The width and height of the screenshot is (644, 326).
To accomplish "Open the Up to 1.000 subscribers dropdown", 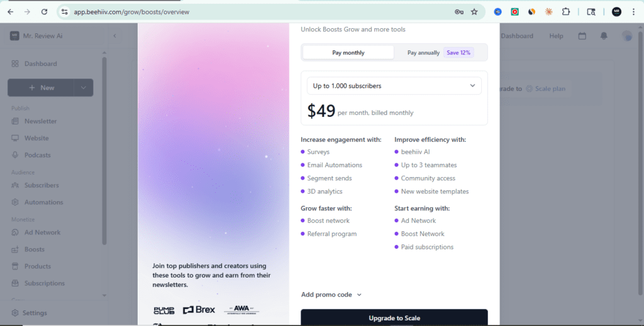I will (394, 85).
